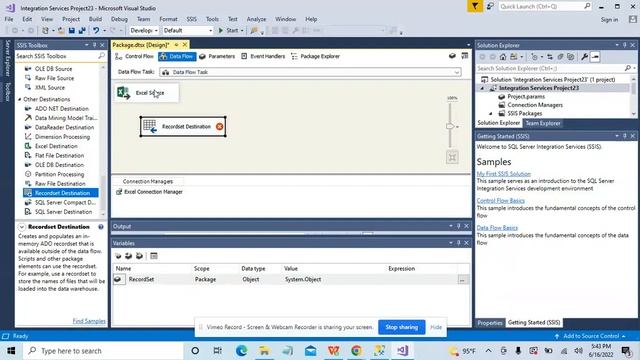The image size is (640, 360).
Task: Collapse Integration Services Project23 node
Action: [x=482, y=88]
